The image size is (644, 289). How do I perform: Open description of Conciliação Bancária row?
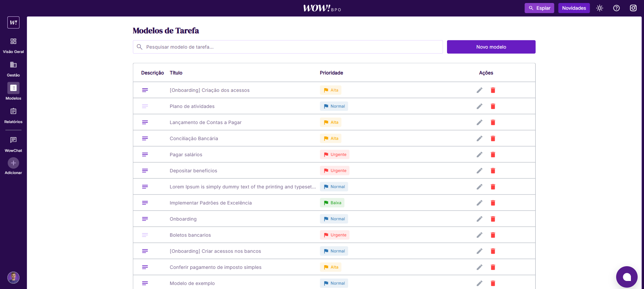[x=145, y=138]
